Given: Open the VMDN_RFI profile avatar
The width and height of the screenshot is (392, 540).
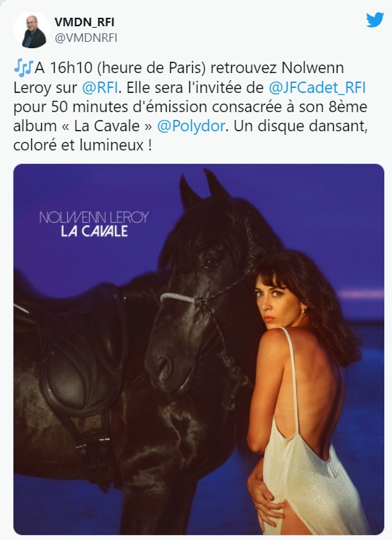Looking at the screenshot, I should (32, 30).
